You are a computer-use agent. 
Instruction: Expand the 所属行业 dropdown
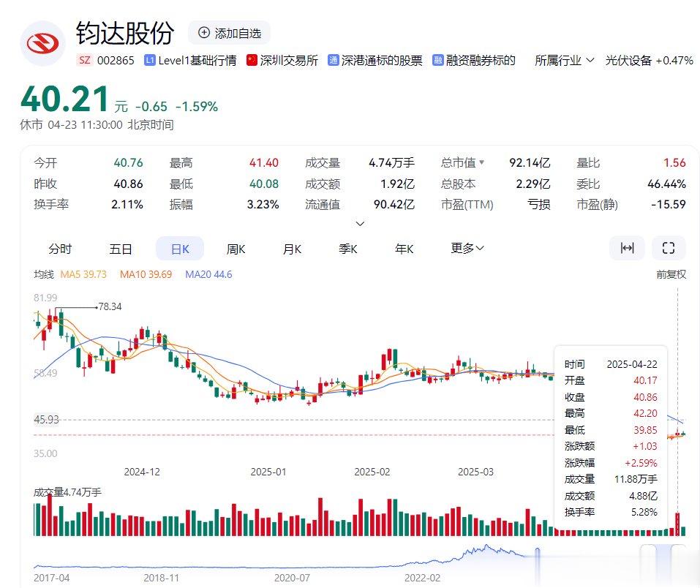[564, 60]
